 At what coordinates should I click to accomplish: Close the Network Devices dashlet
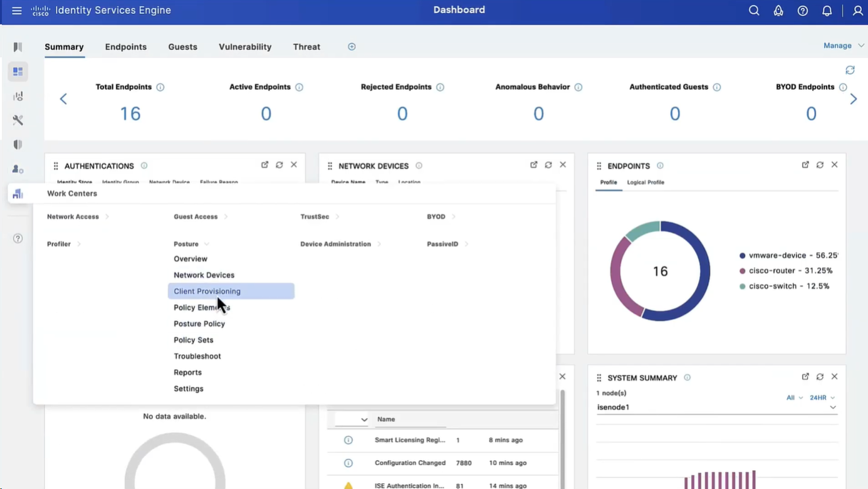[563, 165]
